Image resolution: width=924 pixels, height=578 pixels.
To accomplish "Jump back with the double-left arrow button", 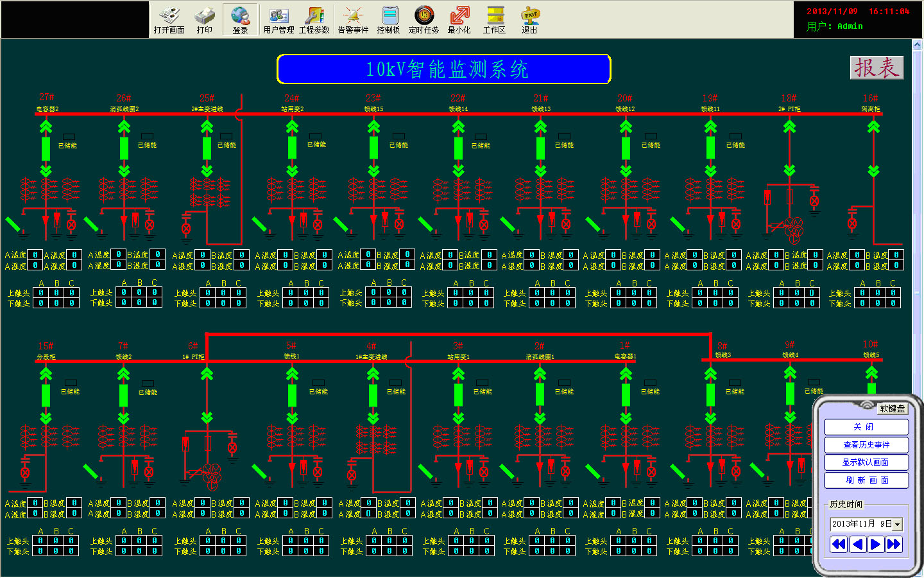I will pos(839,545).
